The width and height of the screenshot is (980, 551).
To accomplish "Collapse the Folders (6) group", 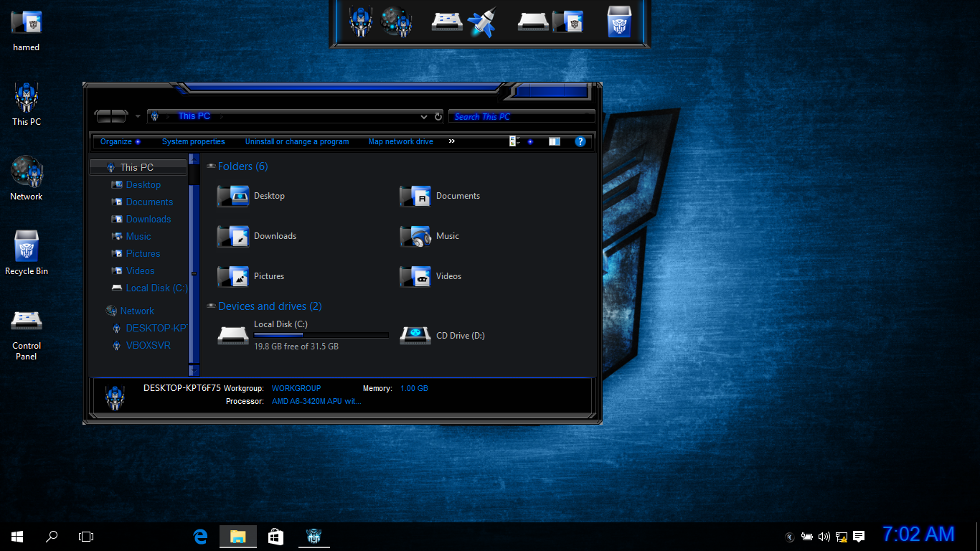I will tap(211, 166).
